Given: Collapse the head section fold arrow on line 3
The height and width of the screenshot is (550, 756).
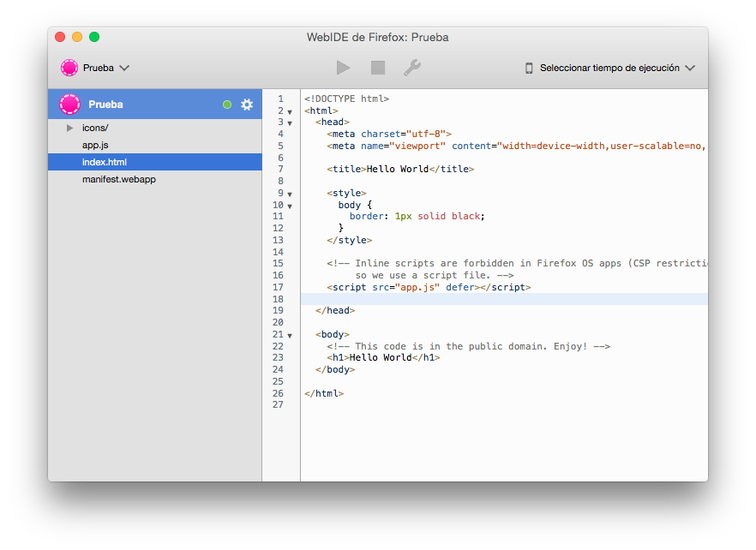Looking at the screenshot, I should click(290, 123).
